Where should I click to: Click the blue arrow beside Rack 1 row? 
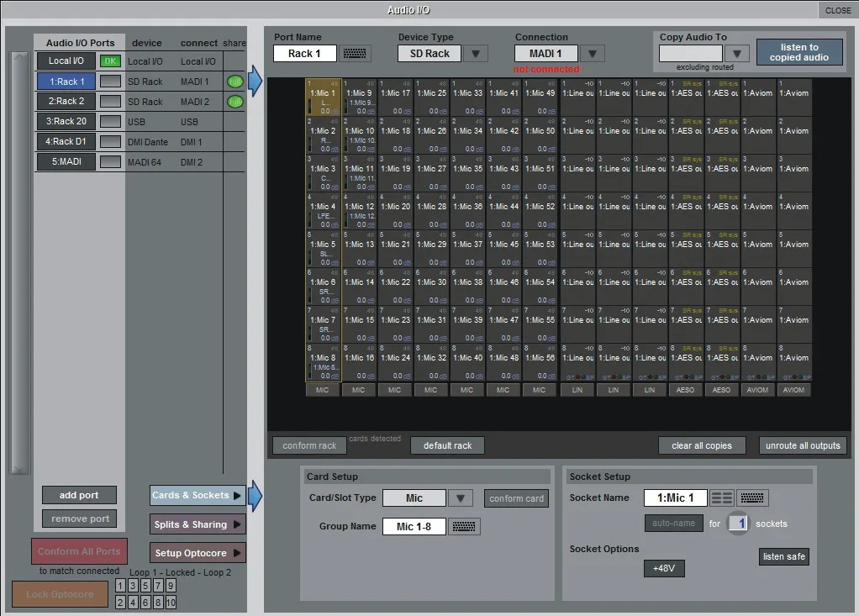click(x=256, y=81)
